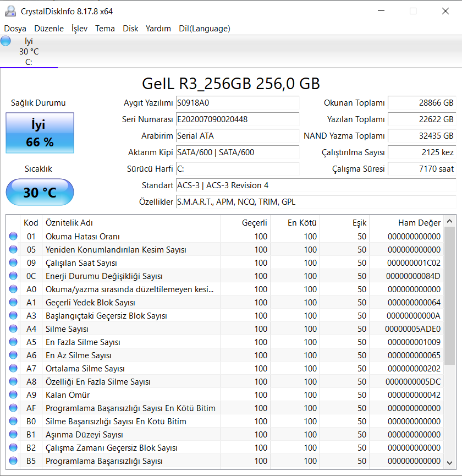Click status orb for Ortalama Silme Sayısı
462x476 pixels.
click(x=13, y=369)
